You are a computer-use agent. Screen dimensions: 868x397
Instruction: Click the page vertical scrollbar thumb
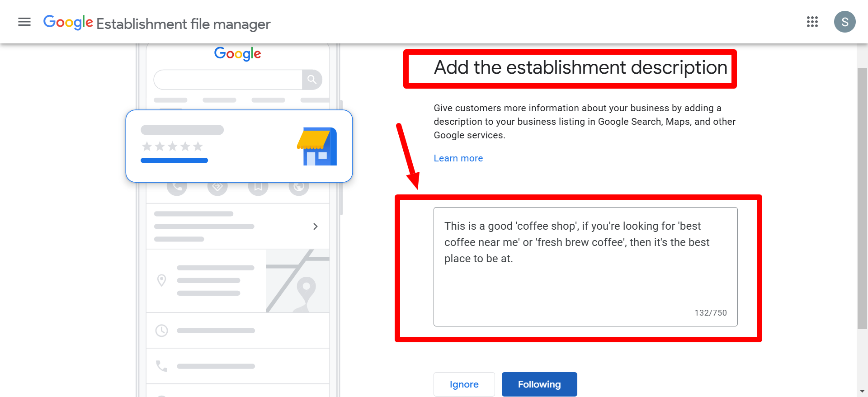pyautogui.click(x=862, y=198)
